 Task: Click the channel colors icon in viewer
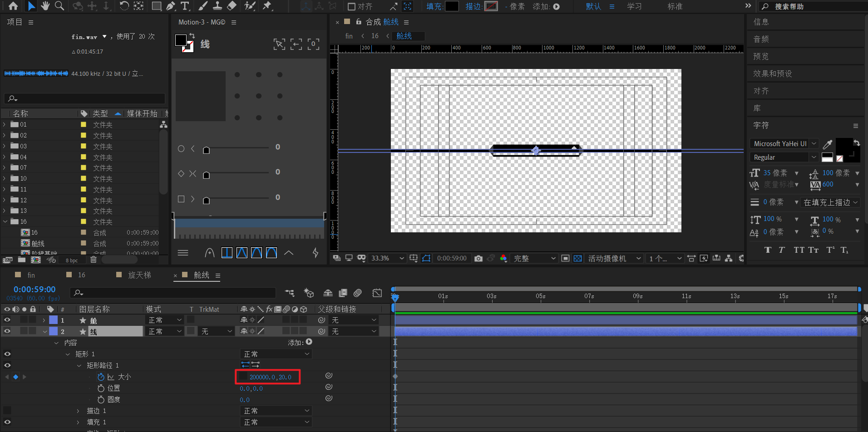point(503,258)
